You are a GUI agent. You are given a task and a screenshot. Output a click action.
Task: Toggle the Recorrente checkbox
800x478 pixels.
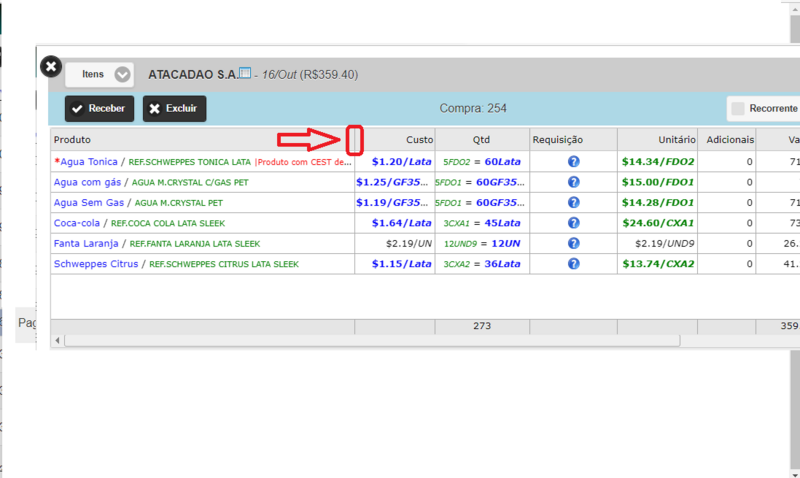pyautogui.click(x=738, y=108)
